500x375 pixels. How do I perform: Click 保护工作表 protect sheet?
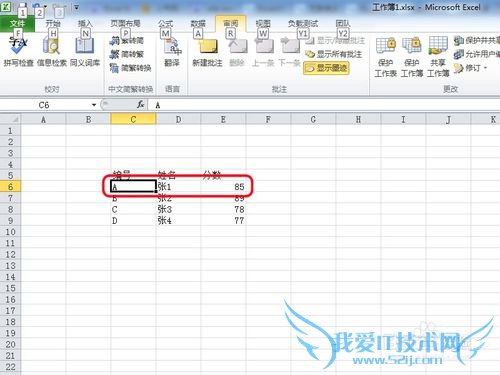(x=385, y=57)
